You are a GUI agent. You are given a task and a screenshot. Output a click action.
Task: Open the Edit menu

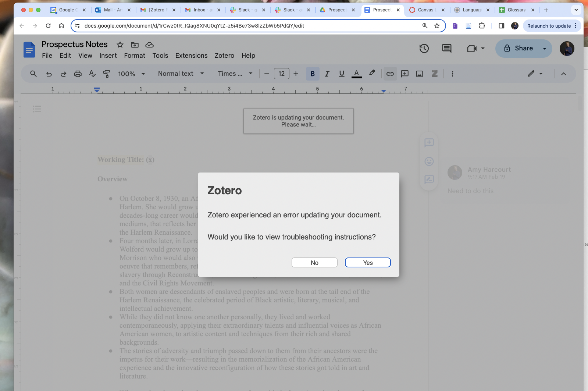(x=65, y=56)
